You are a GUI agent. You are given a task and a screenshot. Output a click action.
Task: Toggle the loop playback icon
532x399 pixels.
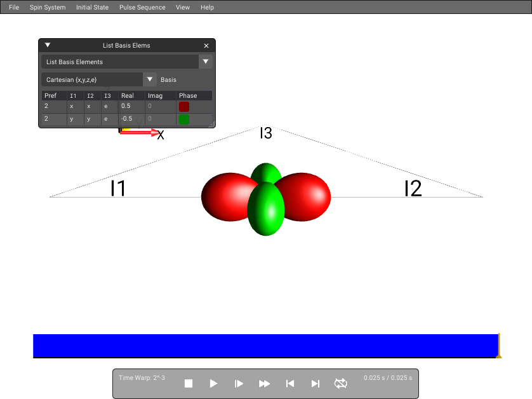pos(341,383)
